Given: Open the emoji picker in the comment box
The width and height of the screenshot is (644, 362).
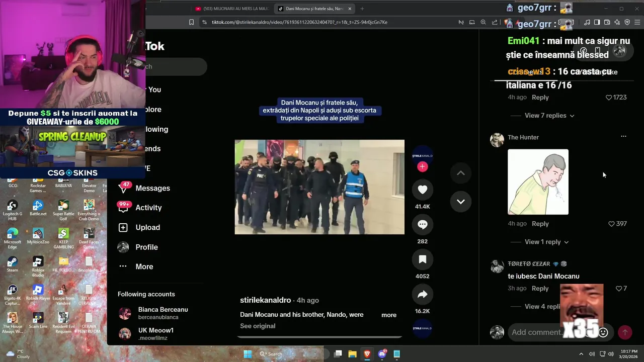Looking at the screenshot, I should (x=604, y=332).
